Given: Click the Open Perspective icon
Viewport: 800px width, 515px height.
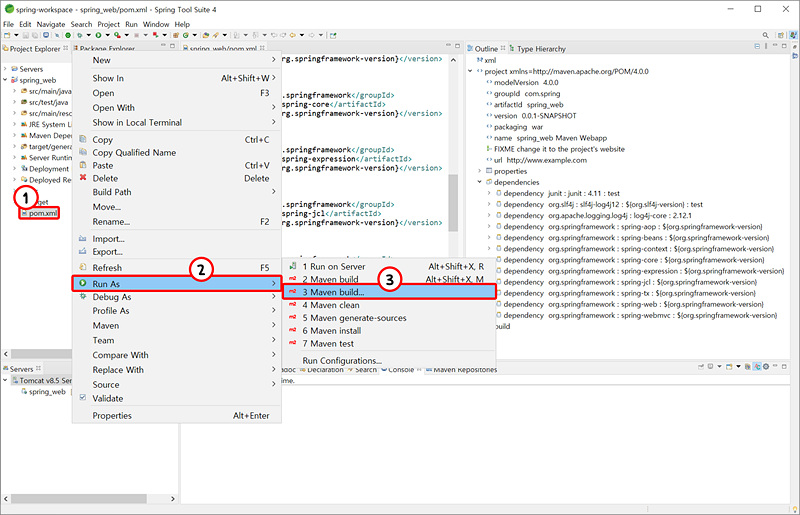Looking at the screenshot, I should pyautogui.click(x=781, y=35).
